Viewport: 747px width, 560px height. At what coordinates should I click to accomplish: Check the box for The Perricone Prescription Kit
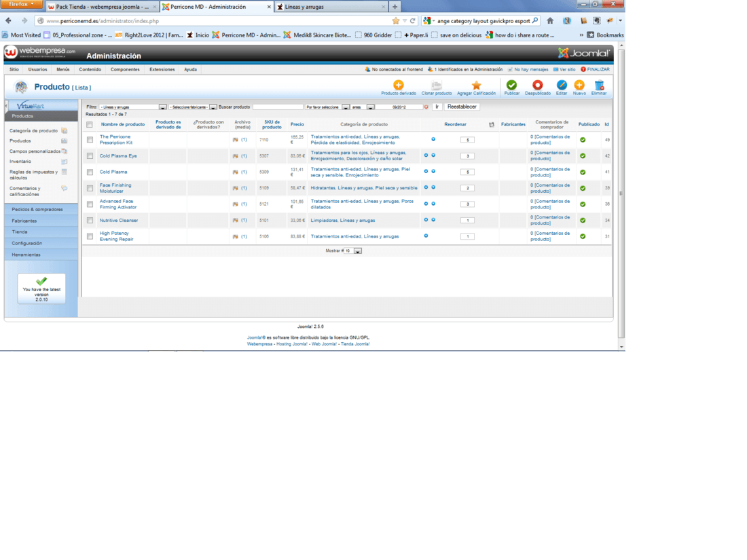pyautogui.click(x=90, y=140)
